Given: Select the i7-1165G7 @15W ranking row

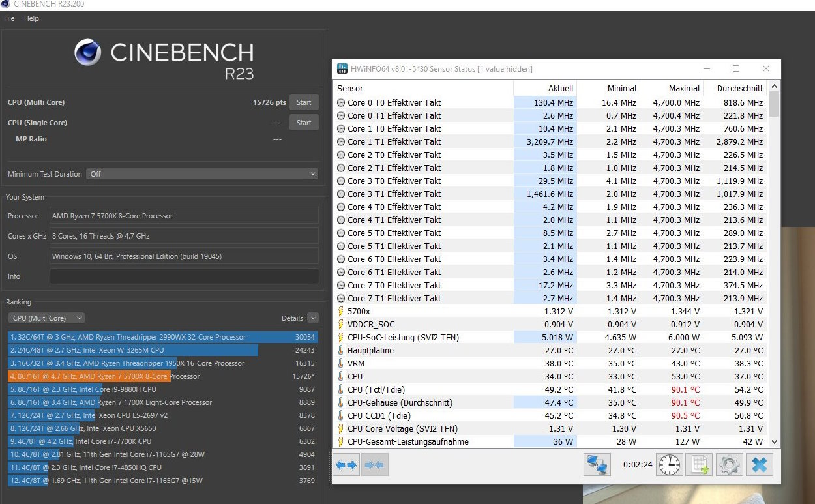Looking at the screenshot, I should tap(163, 481).
